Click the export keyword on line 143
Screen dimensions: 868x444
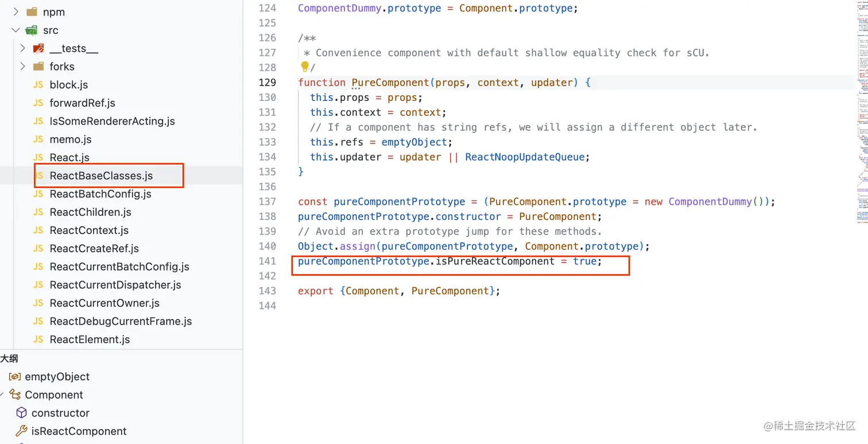tap(316, 291)
